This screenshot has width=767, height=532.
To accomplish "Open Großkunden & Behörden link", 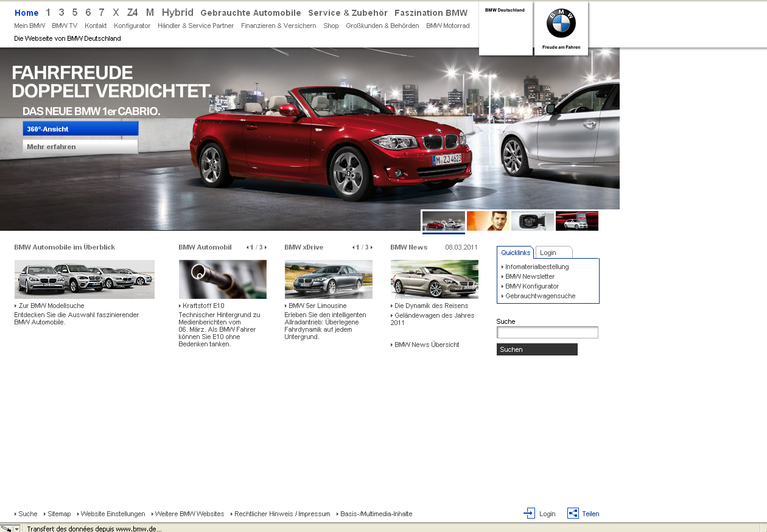I will point(382,26).
